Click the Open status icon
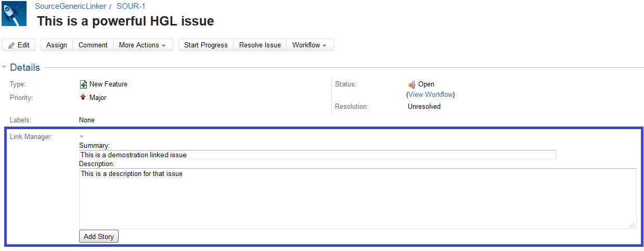This screenshot has height=251, width=644. click(412, 84)
